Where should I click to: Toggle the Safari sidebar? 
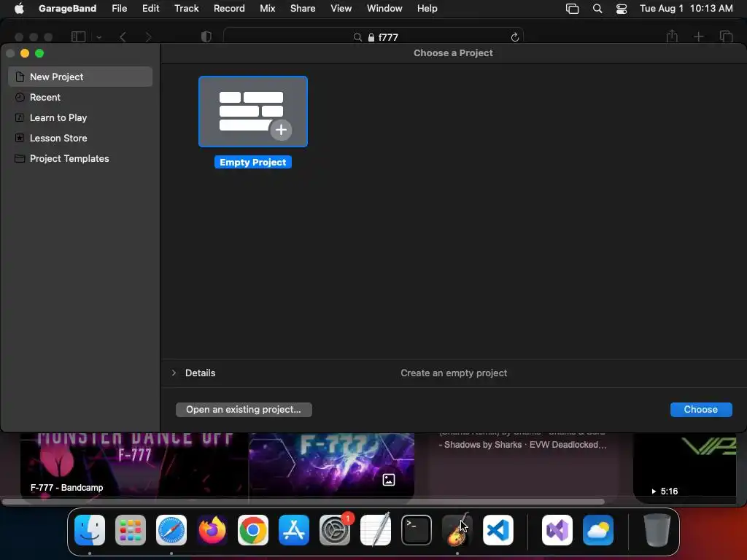click(x=78, y=36)
